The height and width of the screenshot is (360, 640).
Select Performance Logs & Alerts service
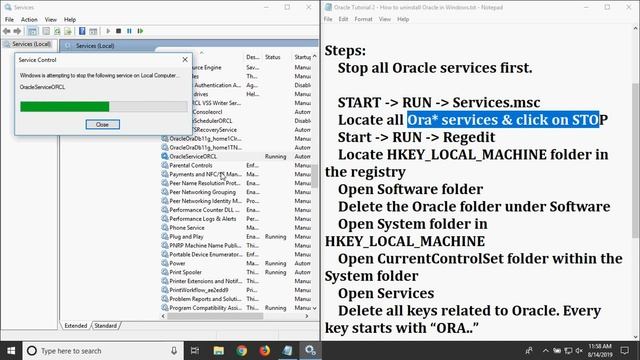236,219
